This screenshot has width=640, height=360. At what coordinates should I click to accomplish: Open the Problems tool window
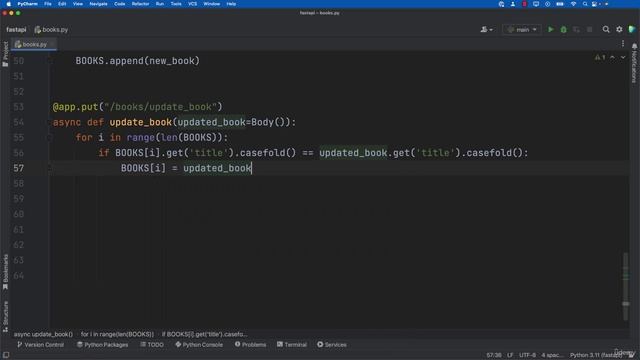[x=250, y=344]
